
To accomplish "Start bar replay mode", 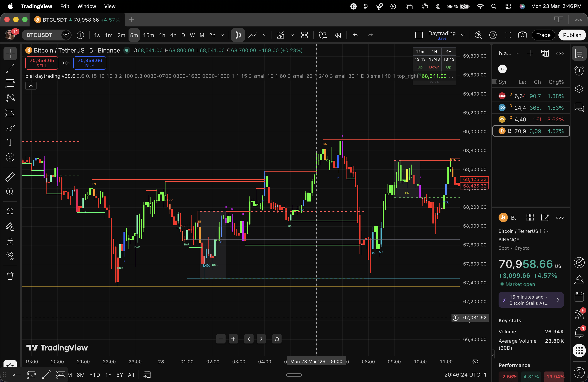I will (x=338, y=35).
